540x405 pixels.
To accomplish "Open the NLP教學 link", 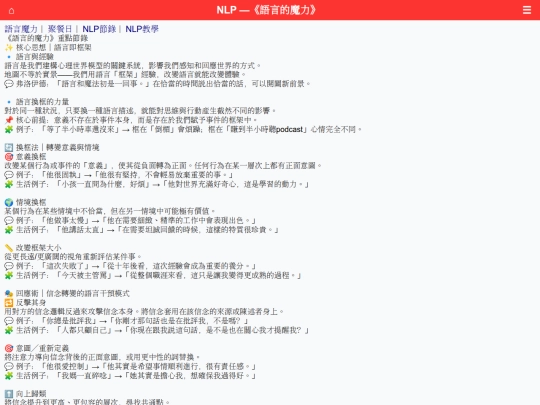I will click(x=142, y=29).
